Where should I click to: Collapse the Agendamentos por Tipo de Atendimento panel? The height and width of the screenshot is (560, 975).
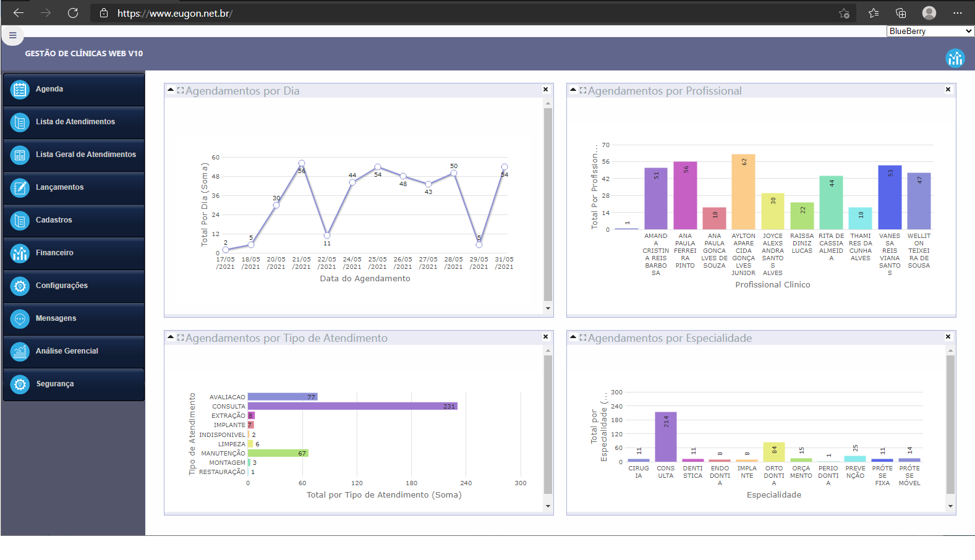pos(171,337)
